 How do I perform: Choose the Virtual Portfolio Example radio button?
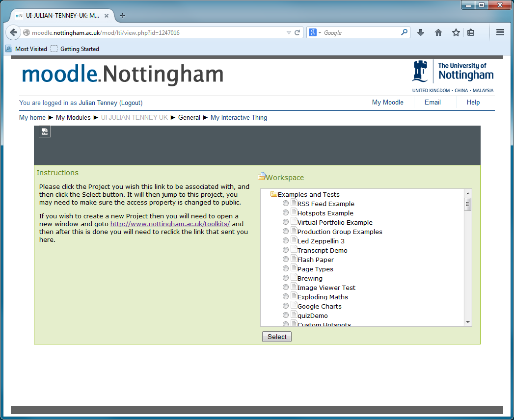point(286,222)
